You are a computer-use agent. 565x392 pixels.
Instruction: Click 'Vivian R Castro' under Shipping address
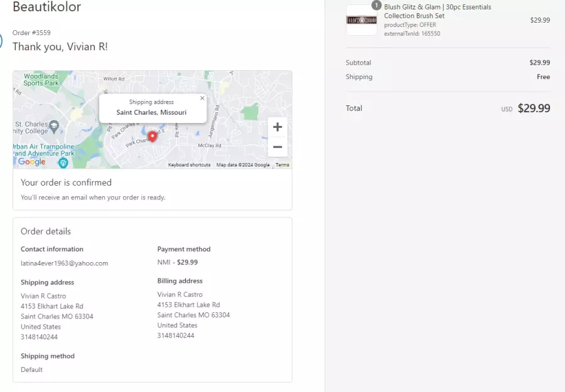pos(43,296)
